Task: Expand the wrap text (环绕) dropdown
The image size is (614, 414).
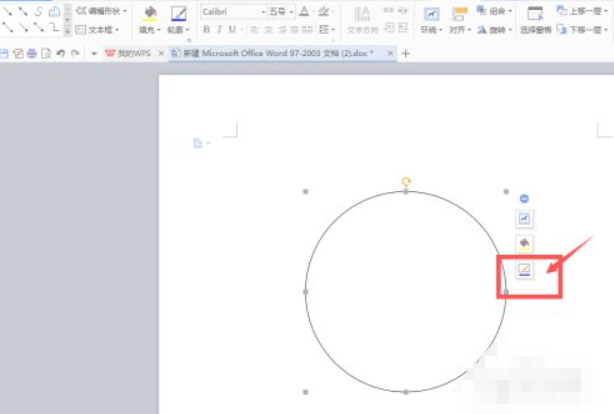Action: [x=431, y=30]
